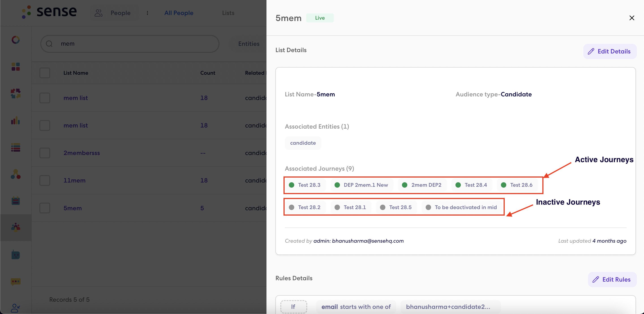The width and height of the screenshot is (644, 314).
Task: Click the colorful ring icon in sidebar
Action: click(15, 40)
